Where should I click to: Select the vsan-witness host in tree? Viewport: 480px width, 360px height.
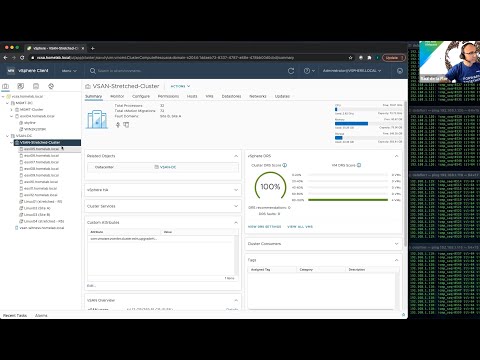coord(41,228)
